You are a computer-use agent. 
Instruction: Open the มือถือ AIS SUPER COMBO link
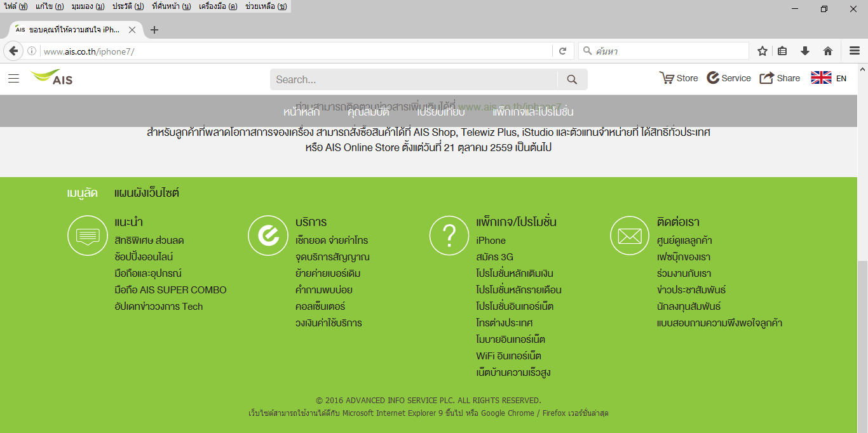[x=170, y=290]
